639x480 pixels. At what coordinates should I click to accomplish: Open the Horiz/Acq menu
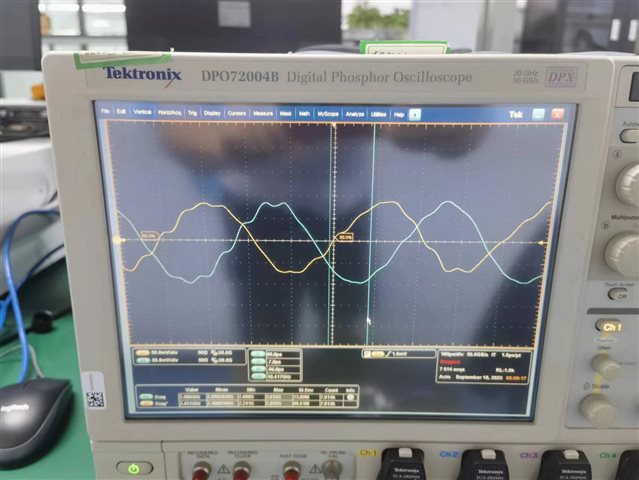170,112
